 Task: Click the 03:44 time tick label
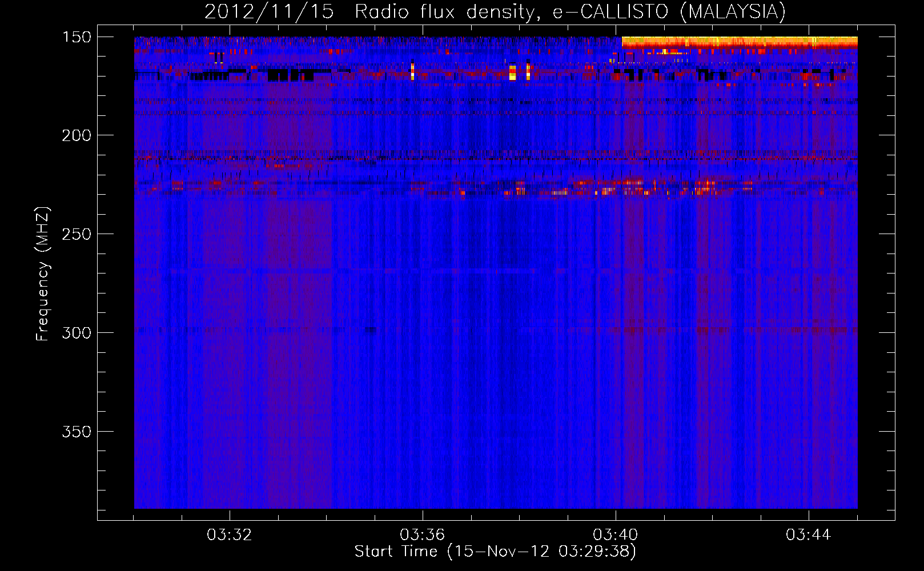pos(809,535)
